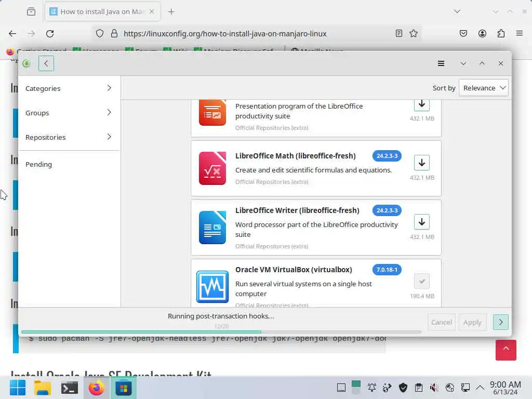Click the Apply button

[472, 322]
